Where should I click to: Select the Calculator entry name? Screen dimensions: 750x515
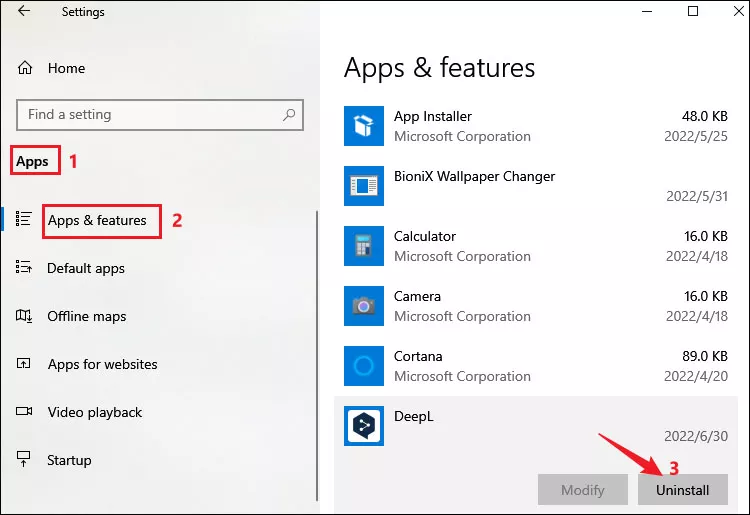coord(425,236)
